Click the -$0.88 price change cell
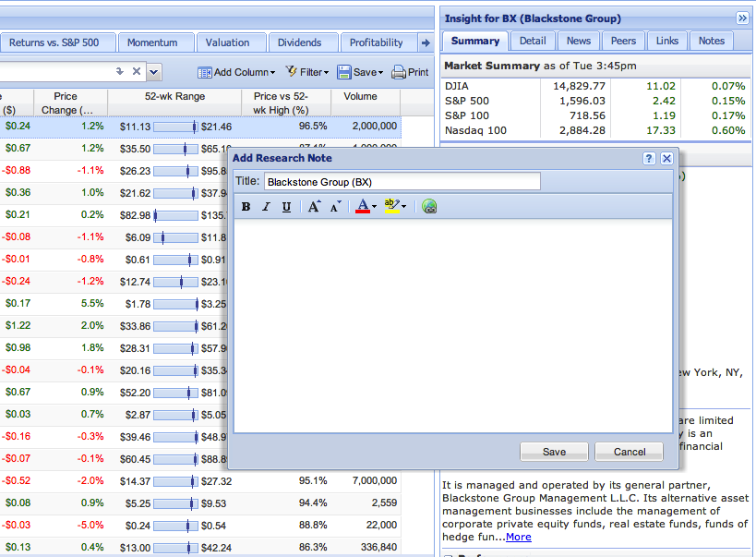Viewport: 756px width, 557px height. point(17,170)
